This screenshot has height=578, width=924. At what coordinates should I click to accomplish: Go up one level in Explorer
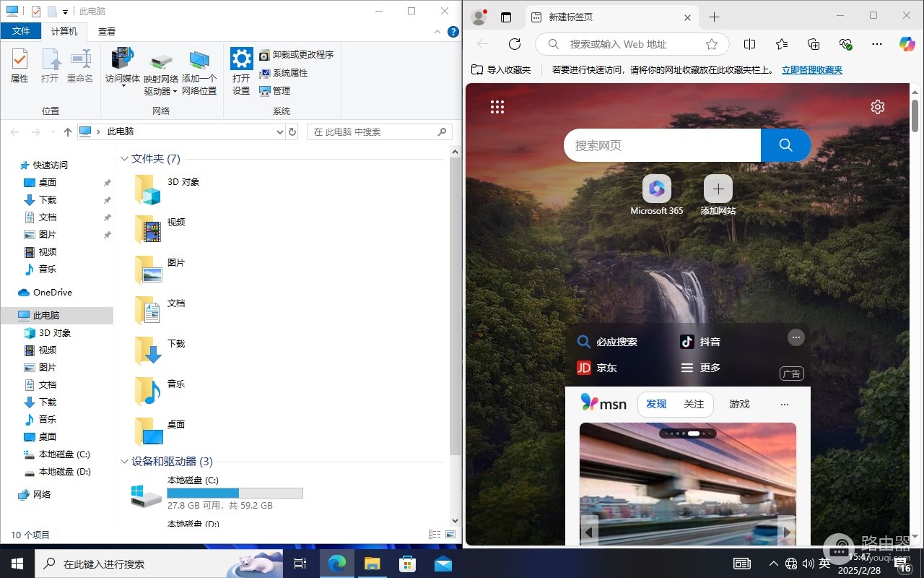click(68, 131)
